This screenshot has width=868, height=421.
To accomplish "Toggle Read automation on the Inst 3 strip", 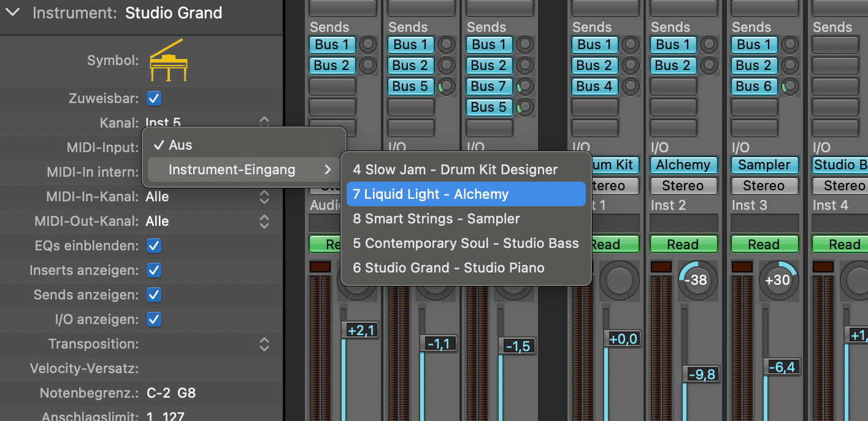I will pyautogui.click(x=764, y=244).
